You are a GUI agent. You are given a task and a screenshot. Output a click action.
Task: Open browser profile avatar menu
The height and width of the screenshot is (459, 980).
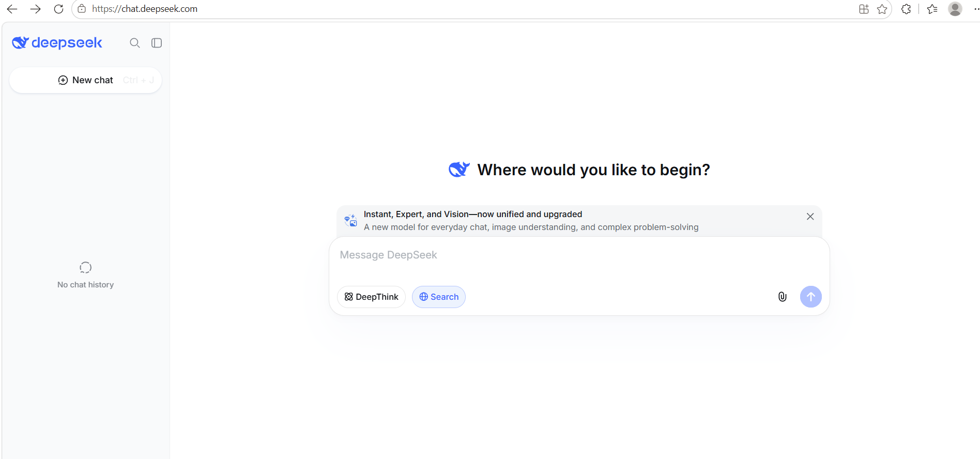[x=955, y=9]
